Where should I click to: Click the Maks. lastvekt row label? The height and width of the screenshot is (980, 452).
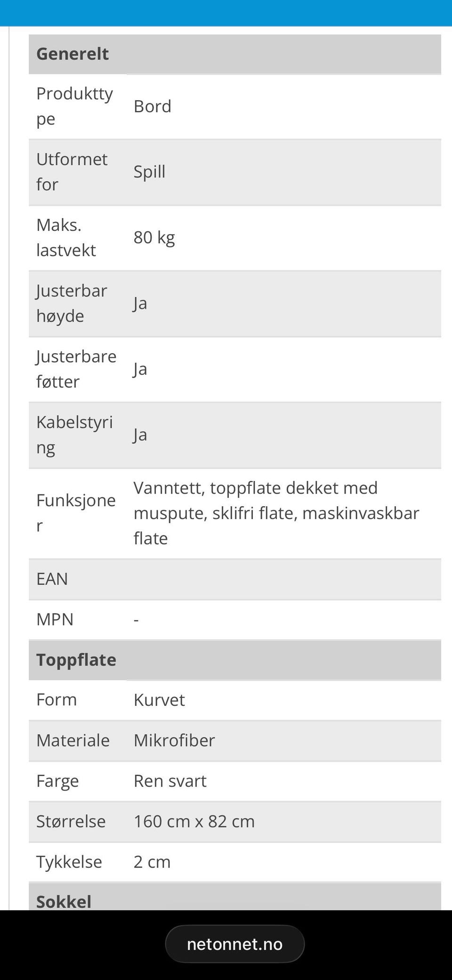coord(66,237)
